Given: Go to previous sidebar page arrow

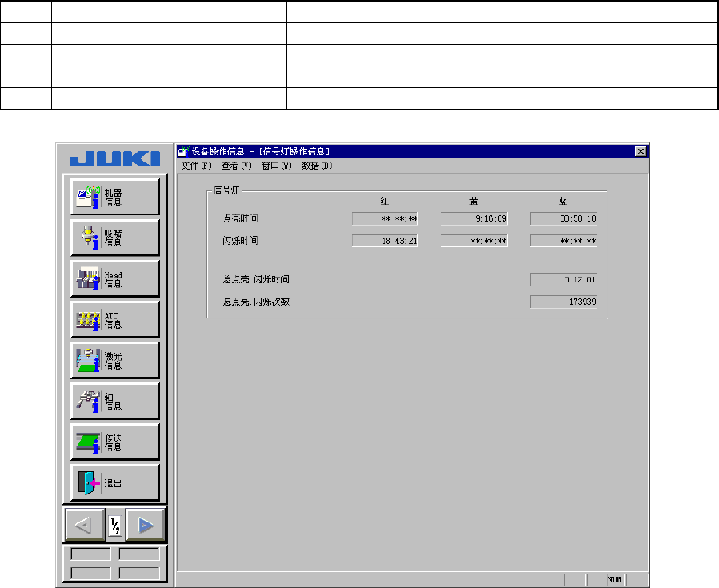Looking at the screenshot, I should coord(84,525).
